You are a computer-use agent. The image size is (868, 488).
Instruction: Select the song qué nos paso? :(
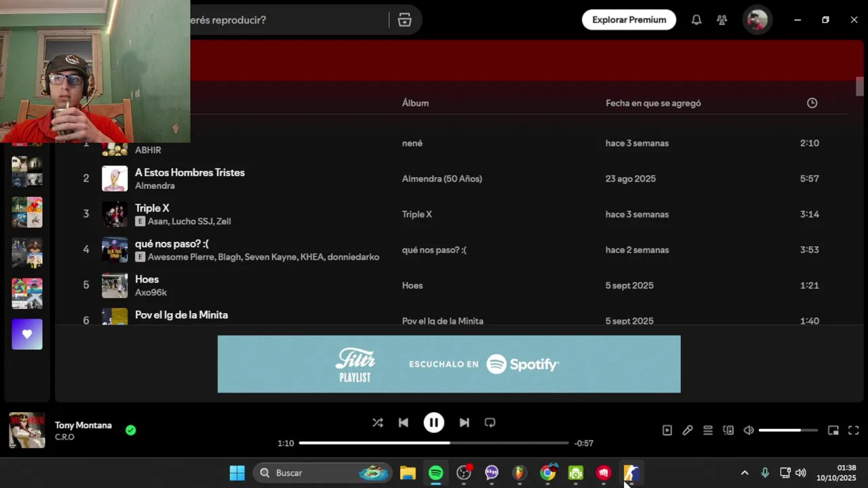[172, 244]
